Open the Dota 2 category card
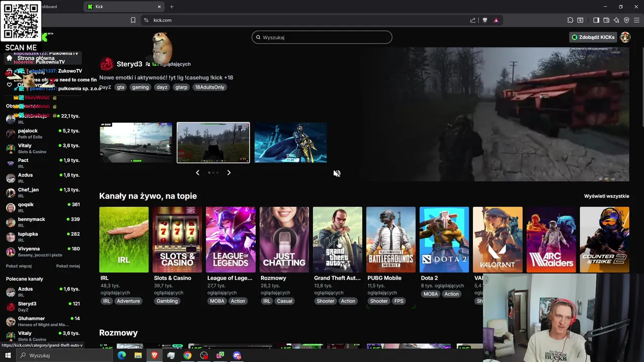The height and width of the screenshot is (362, 644). pos(444,240)
